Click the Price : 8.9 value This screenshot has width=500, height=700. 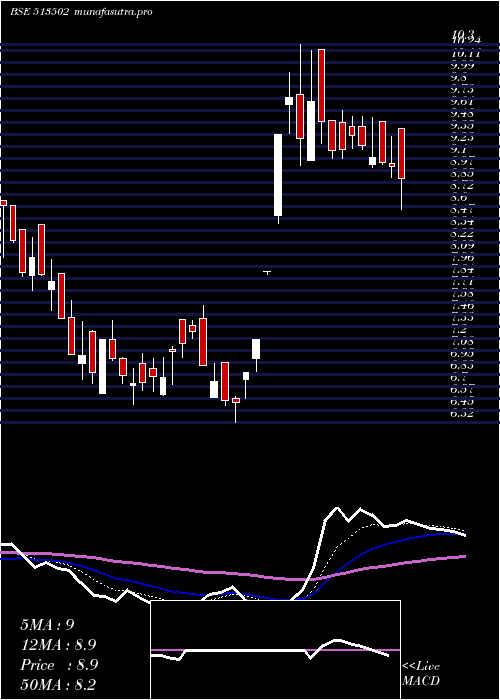point(59,665)
